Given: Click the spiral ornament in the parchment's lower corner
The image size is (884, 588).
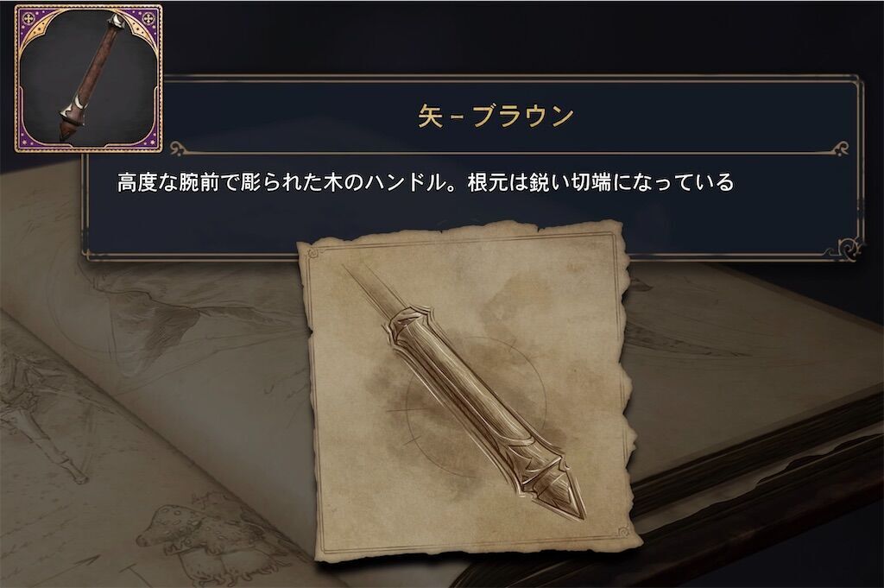Looking at the screenshot, I should tap(623, 532).
